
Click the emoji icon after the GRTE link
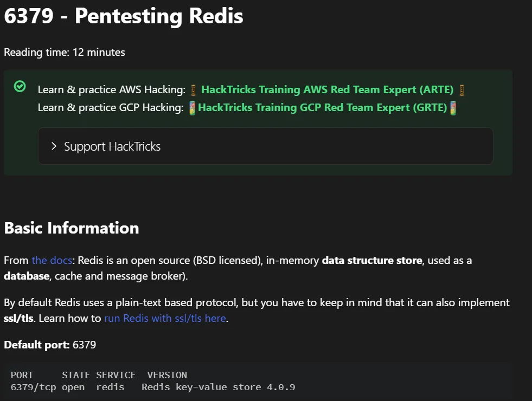click(x=453, y=108)
